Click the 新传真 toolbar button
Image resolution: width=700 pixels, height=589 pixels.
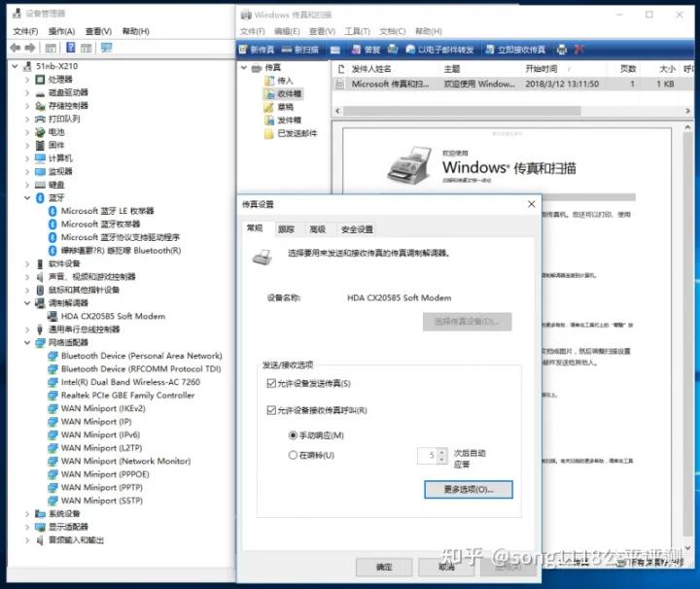click(257, 50)
